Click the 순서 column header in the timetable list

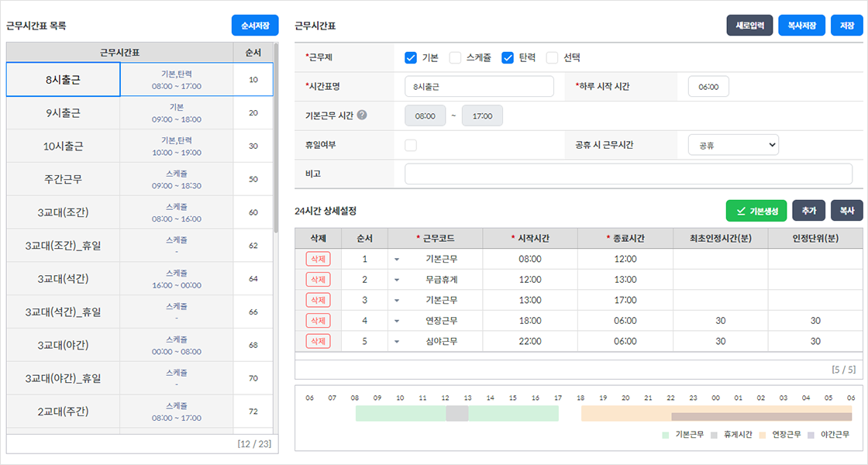253,53
